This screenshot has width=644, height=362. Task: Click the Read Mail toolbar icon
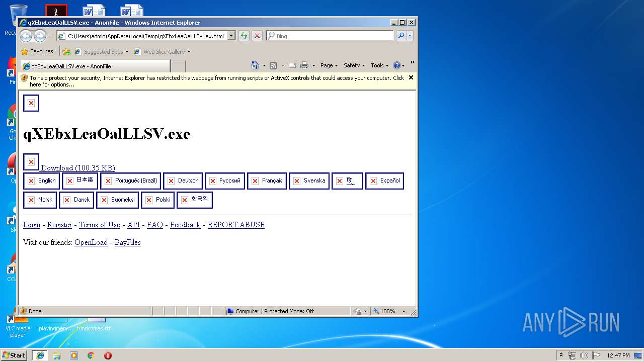(x=292, y=65)
